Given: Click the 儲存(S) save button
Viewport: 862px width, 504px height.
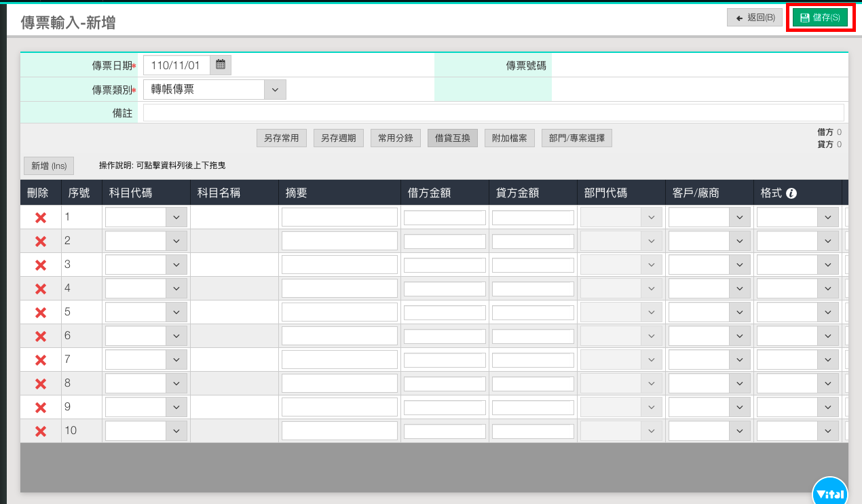Looking at the screenshot, I should tap(820, 18).
